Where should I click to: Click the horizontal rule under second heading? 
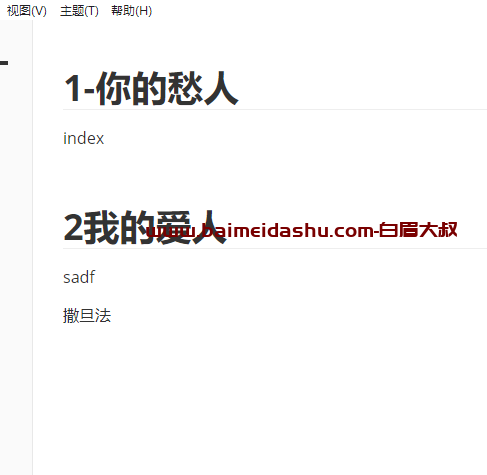(x=275, y=248)
